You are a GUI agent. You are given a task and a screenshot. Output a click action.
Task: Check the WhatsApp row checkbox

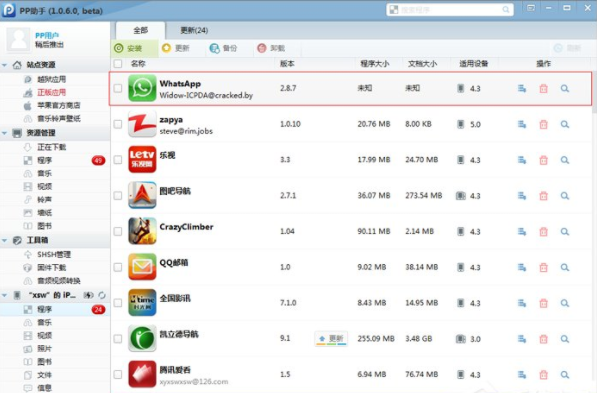click(118, 88)
